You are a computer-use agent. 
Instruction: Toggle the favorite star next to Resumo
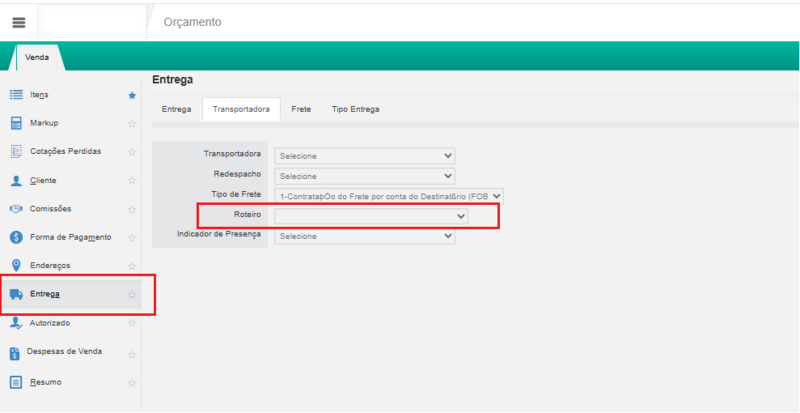point(132,382)
